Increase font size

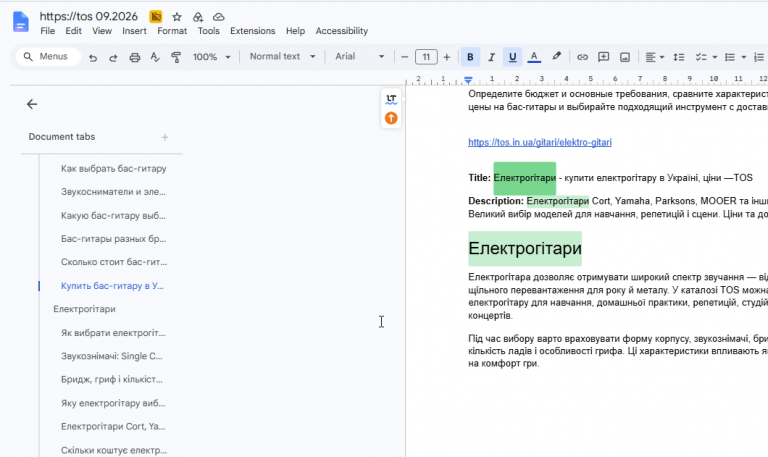(447, 57)
